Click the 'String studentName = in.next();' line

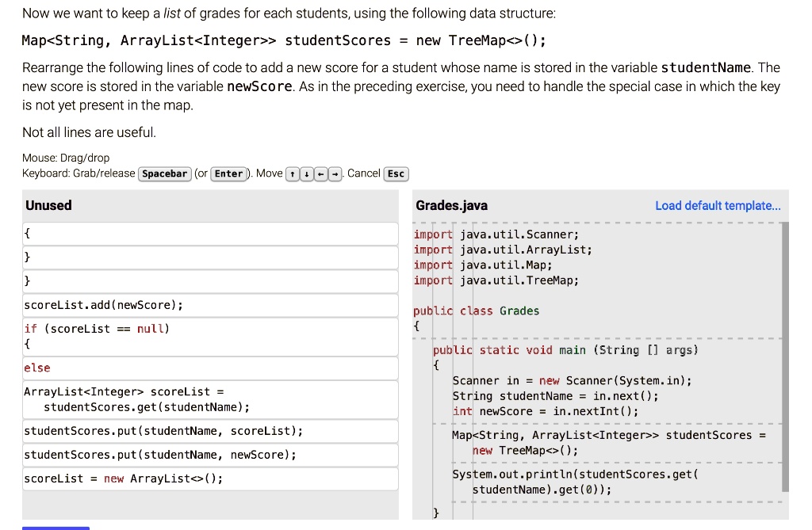point(556,396)
